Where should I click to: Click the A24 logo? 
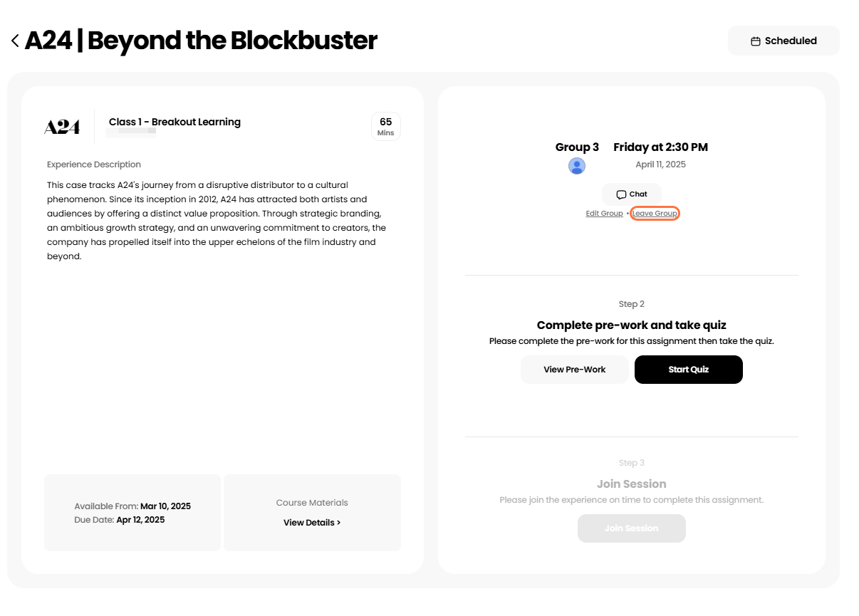[x=62, y=127]
